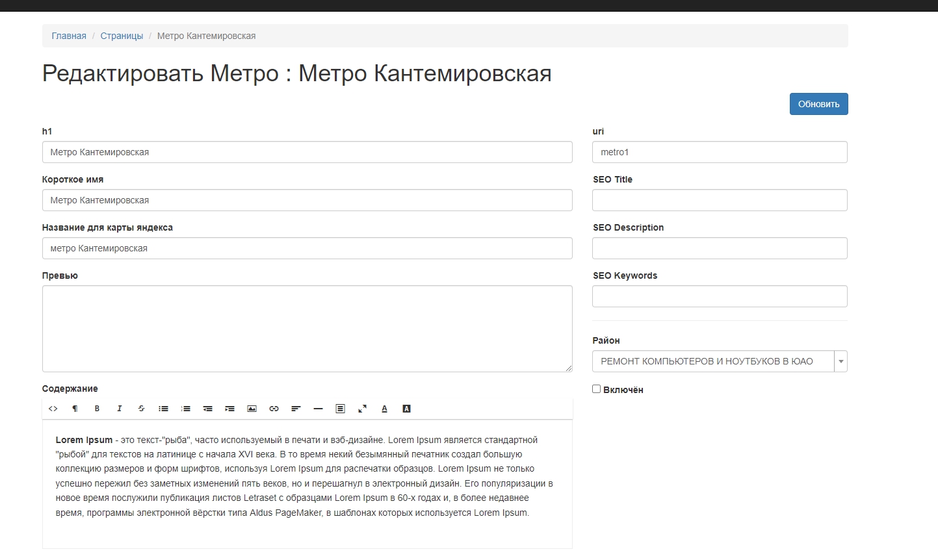Go to Главная breadcrumb link
The image size is (938, 560).
69,36
